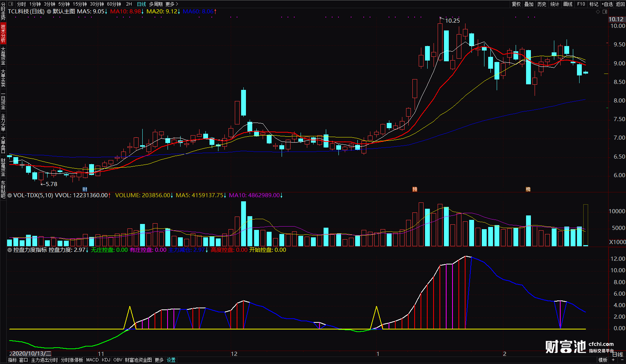Open 主力大单 in left sidebar
The width and height of the screenshot is (626, 364).
click(3, 123)
